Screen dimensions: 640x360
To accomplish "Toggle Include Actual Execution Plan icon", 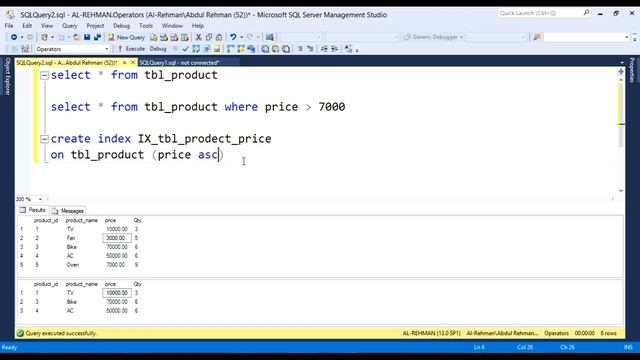I will point(231,49).
